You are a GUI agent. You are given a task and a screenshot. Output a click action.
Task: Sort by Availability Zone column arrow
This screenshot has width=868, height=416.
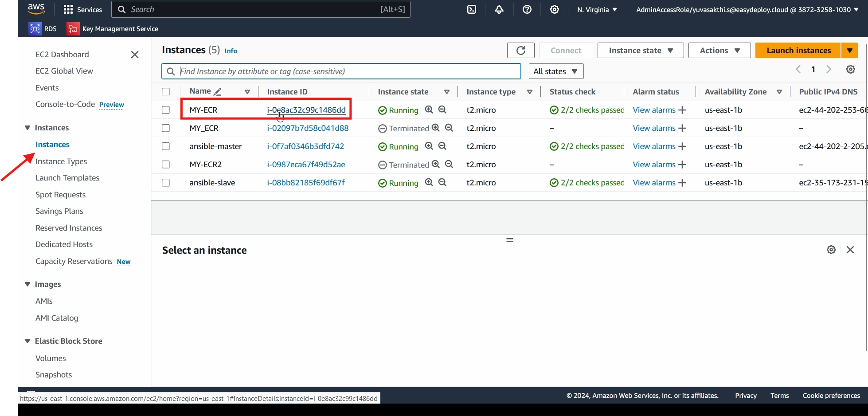pyautogui.click(x=779, y=92)
